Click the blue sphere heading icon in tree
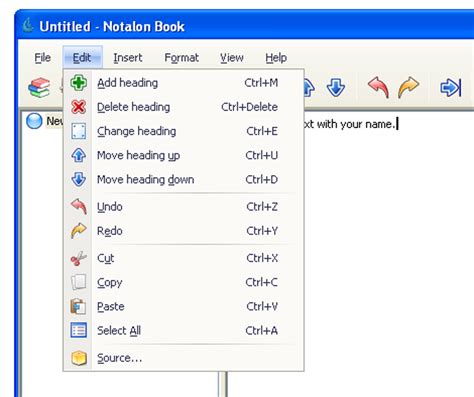The image size is (474, 397). (34, 121)
